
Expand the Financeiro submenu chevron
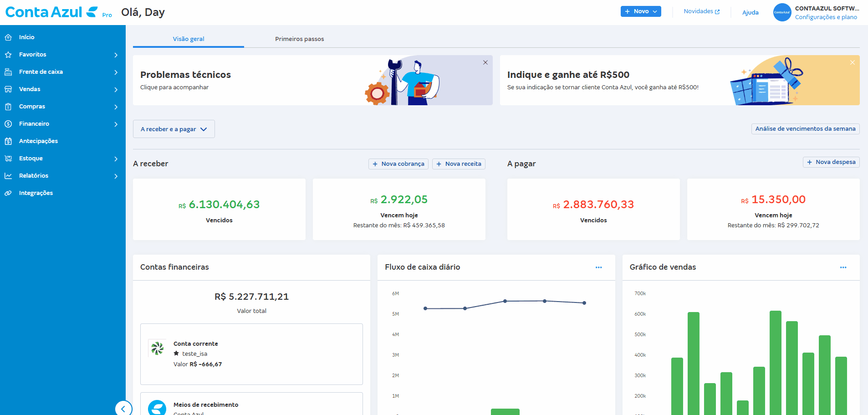click(116, 124)
